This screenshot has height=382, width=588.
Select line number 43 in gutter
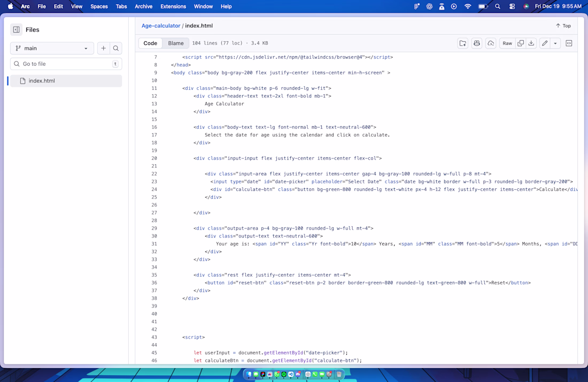(154, 338)
